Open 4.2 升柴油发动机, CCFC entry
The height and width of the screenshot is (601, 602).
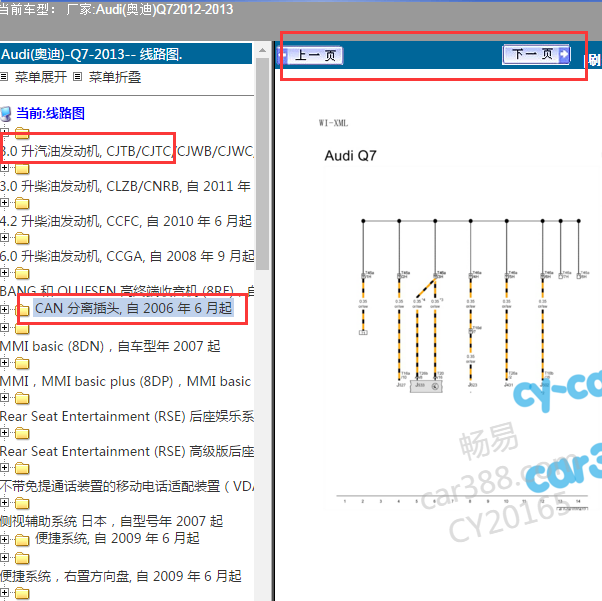126,221
